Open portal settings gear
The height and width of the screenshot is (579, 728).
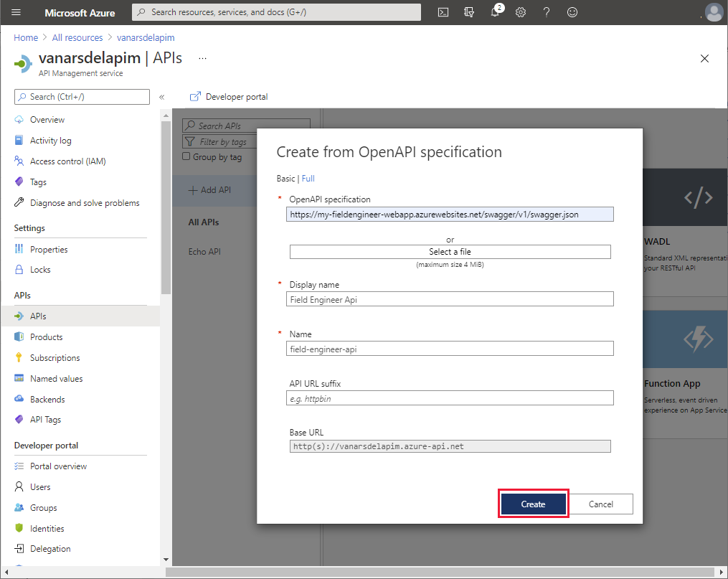pyautogui.click(x=521, y=12)
